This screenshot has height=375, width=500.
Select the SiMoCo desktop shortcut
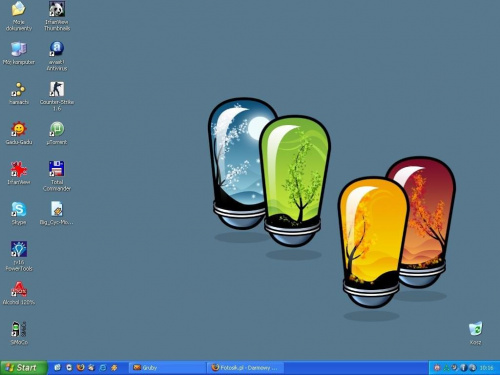[19, 333]
